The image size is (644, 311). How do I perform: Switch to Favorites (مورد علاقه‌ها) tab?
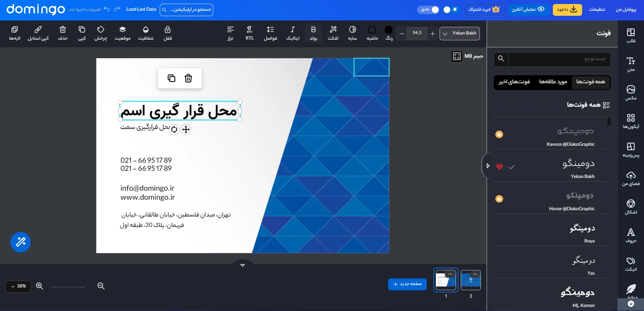coord(553,82)
